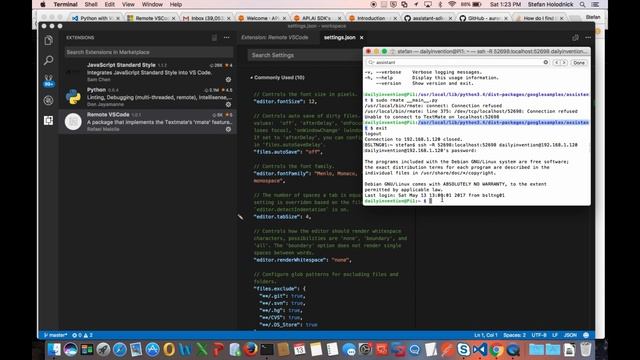Change language mode via JSON status item
This screenshot has width=640, height=360.
click(x=570, y=335)
